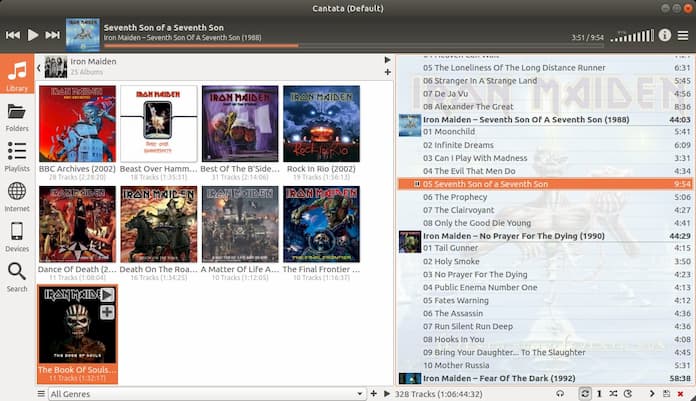Open the main hamburger menu
Image resolution: width=696 pixels, height=401 pixels.
point(683,35)
